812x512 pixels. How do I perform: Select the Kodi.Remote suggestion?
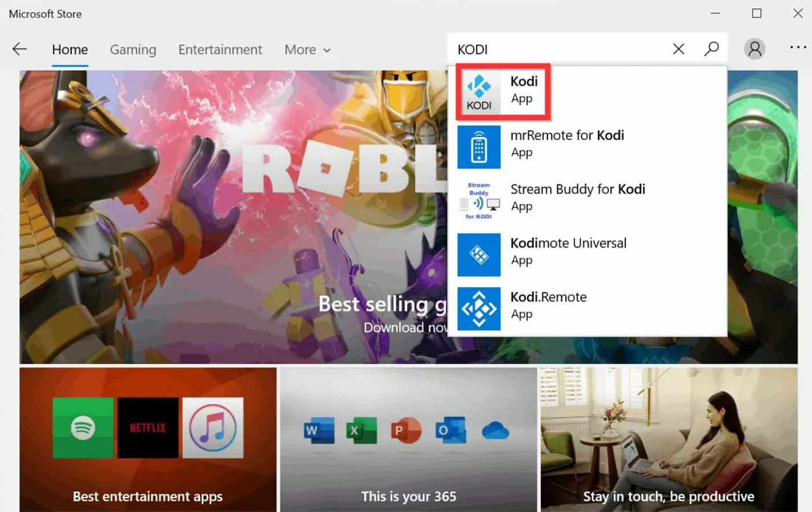(588, 309)
